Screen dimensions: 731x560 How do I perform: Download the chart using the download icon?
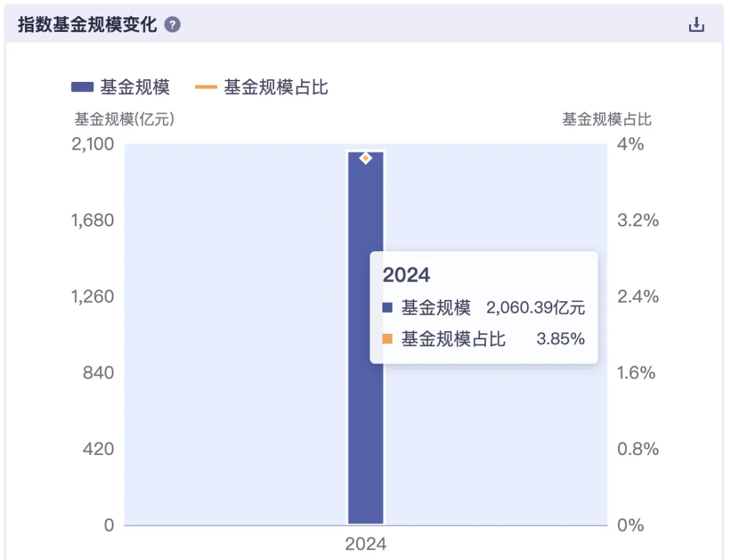pyautogui.click(x=696, y=25)
